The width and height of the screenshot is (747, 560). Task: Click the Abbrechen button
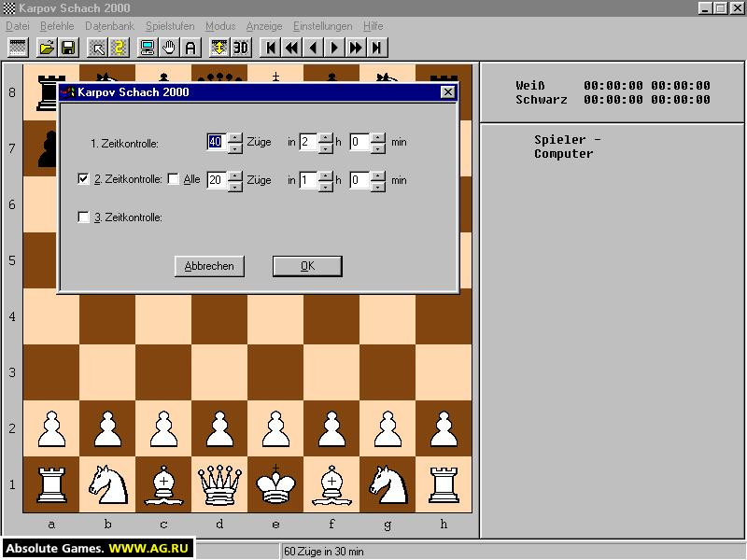(x=209, y=266)
